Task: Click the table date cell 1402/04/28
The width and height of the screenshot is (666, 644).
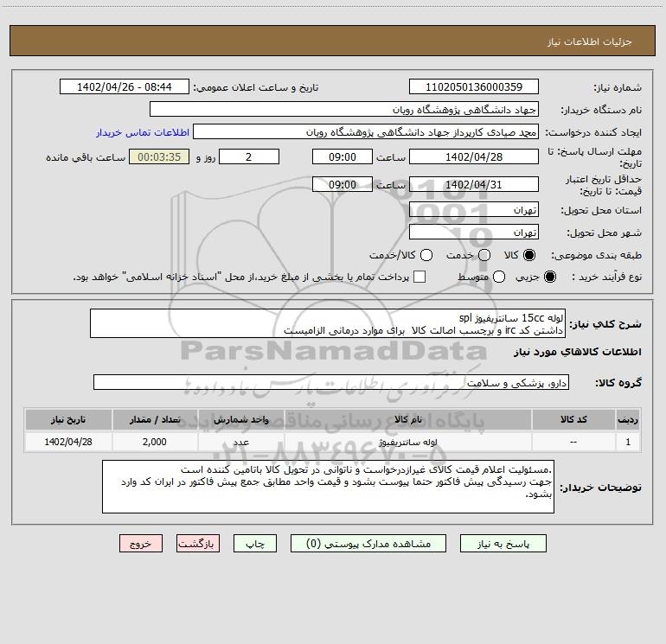Action: pos(68,442)
